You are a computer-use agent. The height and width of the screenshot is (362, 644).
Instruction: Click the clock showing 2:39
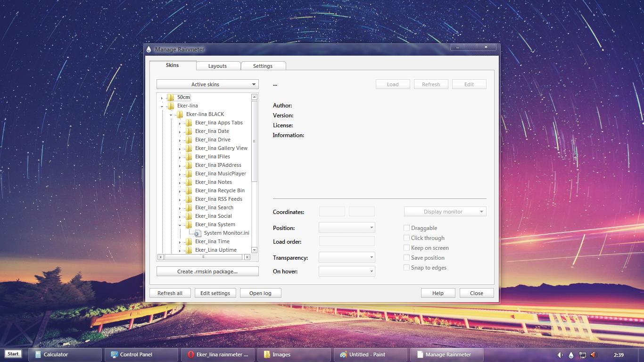click(619, 355)
